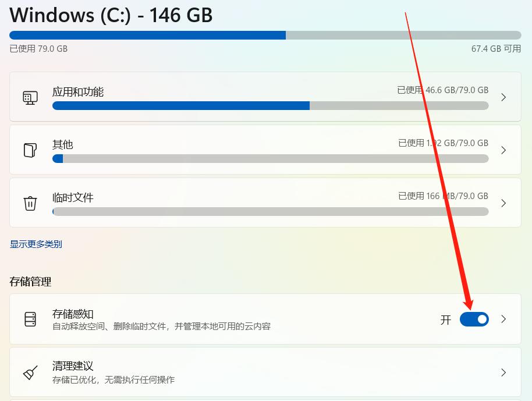Click the 存储感知 storage drive icon
The width and height of the screenshot is (532, 401).
click(30, 319)
